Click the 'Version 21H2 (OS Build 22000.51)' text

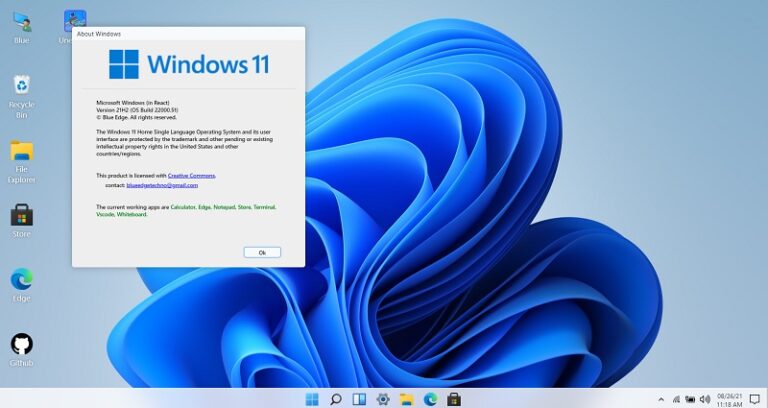(137, 110)
